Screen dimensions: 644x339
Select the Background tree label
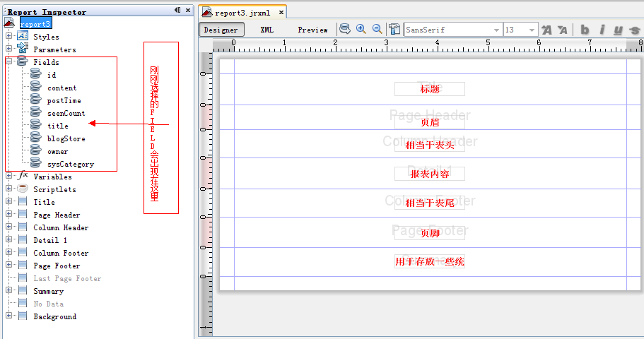[55, 316]
